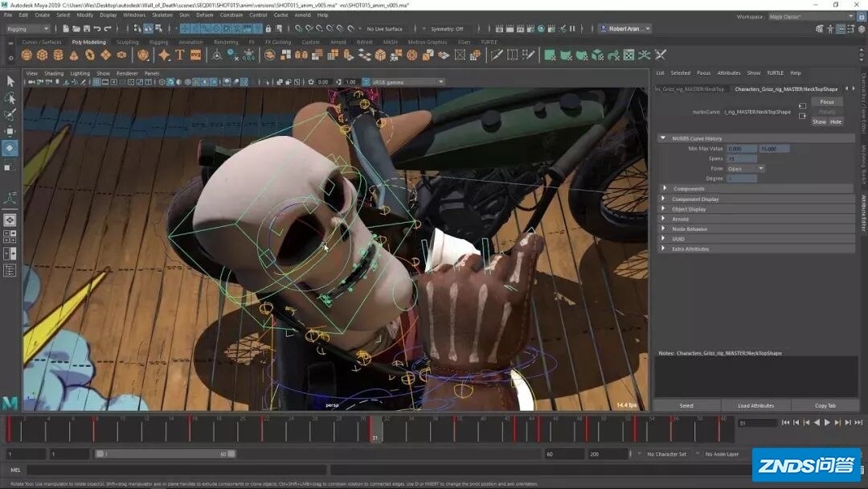Viewport: 868px width, 489px height.
Task: Add a Poly Cone from the shelf
Action: (74, 55)
